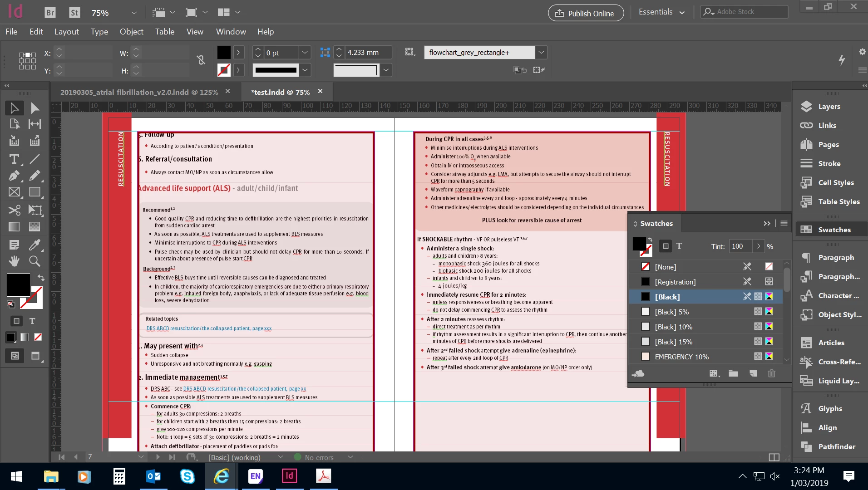Open preflight profile dropdown near Basic (working)
The width and height of the screenshot is (868, 490).
tap(280, 457)
